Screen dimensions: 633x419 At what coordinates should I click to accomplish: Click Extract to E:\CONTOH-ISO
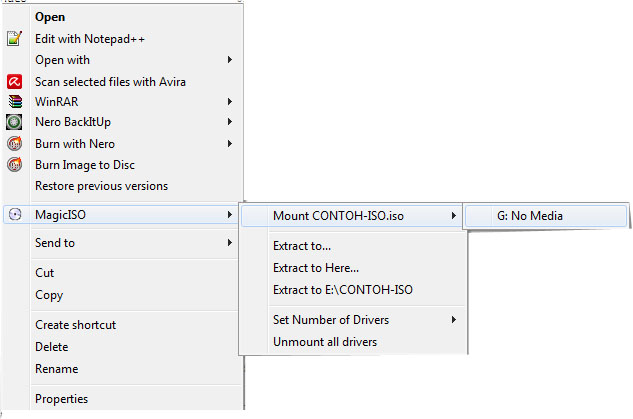point(342,290)
